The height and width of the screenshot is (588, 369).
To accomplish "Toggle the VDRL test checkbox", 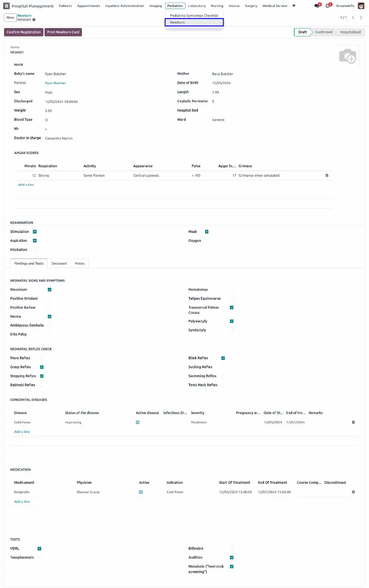I will pyautogui.click(x=39, y=549).
